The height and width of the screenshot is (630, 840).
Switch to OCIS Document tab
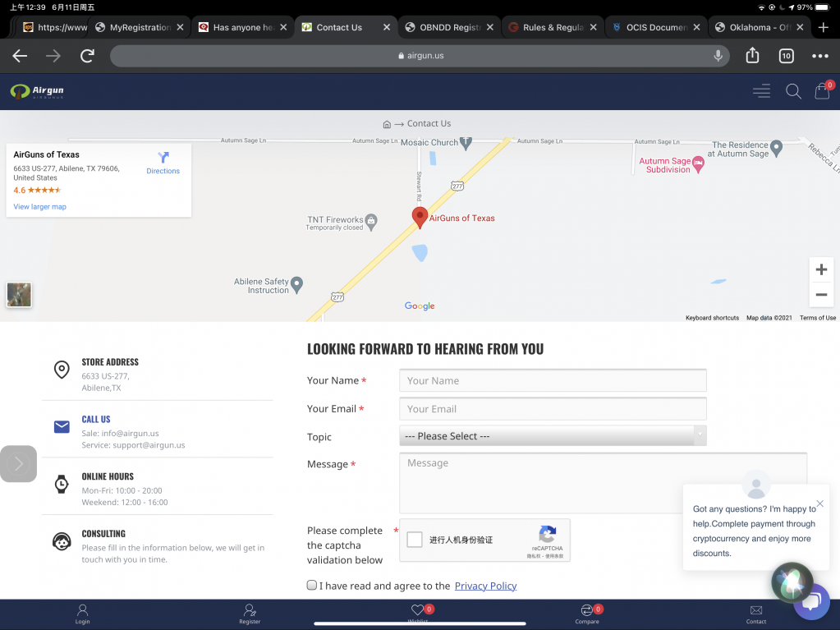[x=656, y=27]
